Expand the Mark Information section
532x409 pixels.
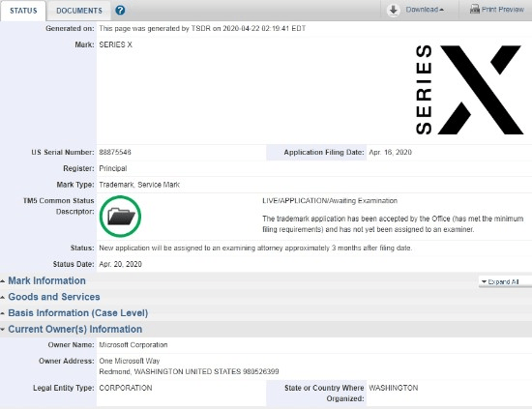pyautogui.click(x=46, y=280)
